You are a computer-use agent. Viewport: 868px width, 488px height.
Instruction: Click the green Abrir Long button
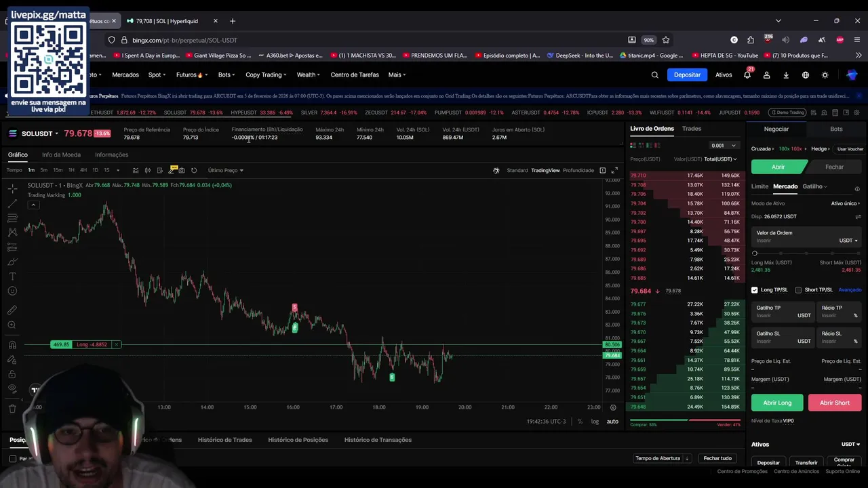tap(777, 403)
